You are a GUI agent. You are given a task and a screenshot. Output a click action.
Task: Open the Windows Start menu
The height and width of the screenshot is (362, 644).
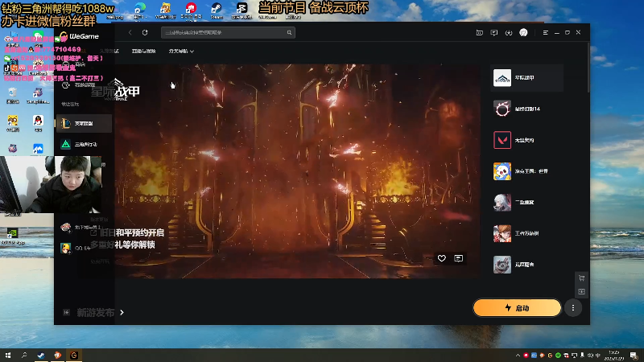pos(8,356)
